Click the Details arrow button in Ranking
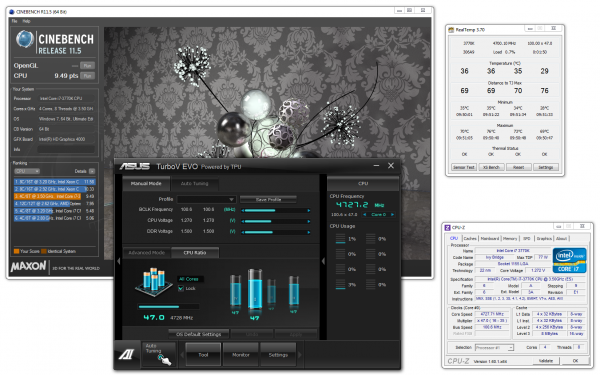Viewport: 600px width, 375px height. 92,171
